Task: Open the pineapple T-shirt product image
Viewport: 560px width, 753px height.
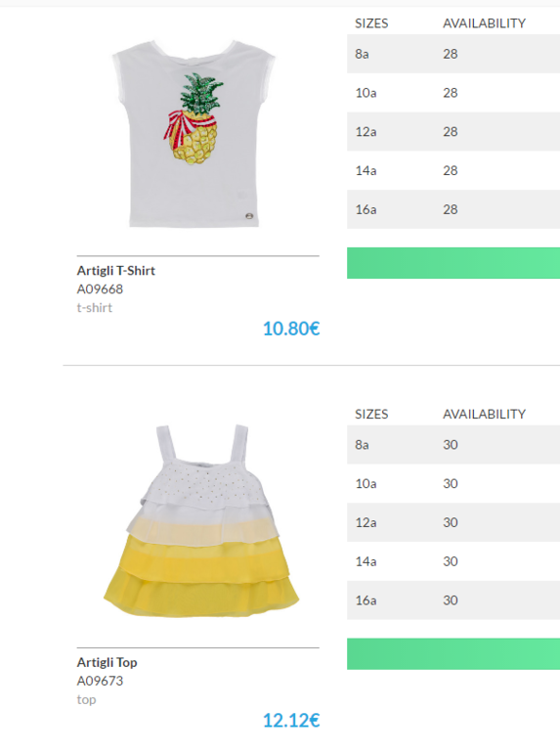Action: click(194, 134)
